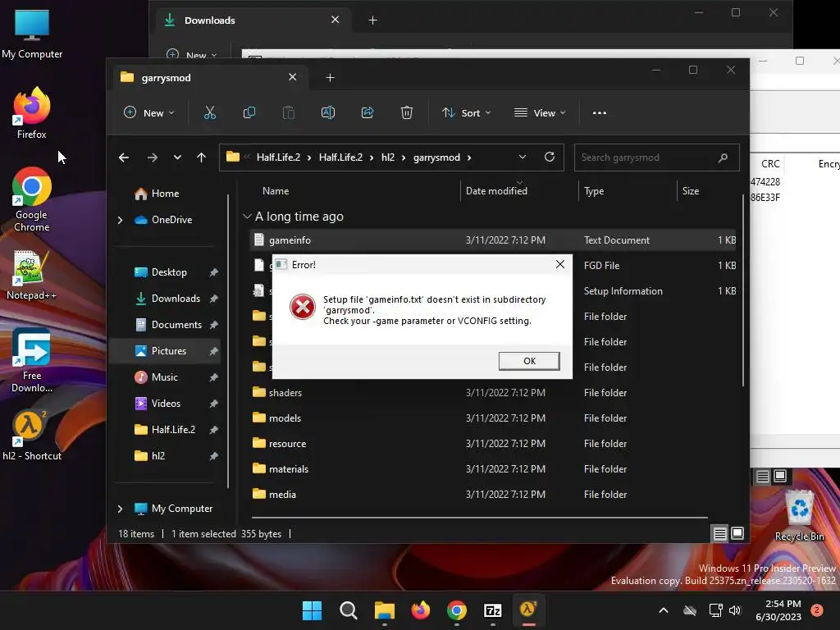Select the gameinfo text document

click(493, 240)
